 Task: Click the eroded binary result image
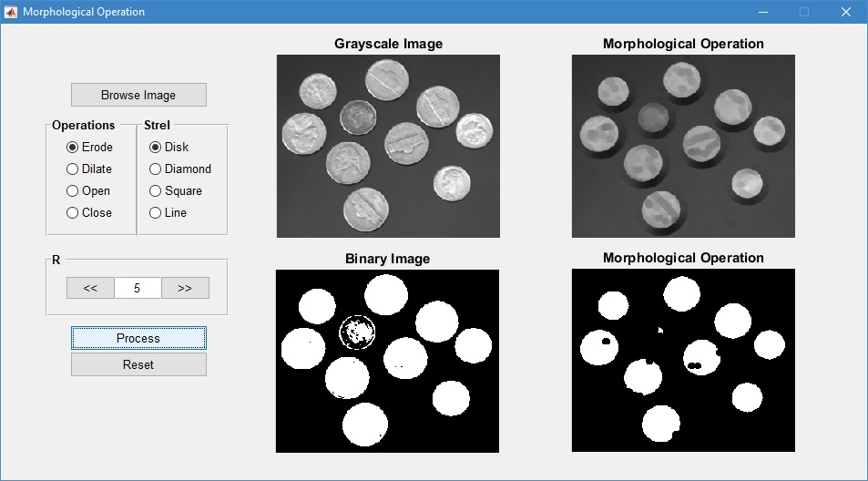coord(683,360)
